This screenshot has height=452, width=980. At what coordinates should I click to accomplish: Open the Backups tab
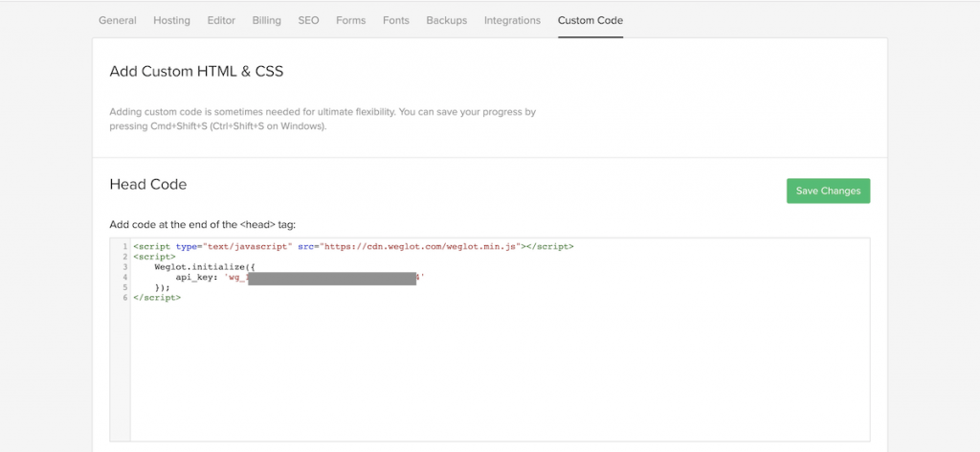point(447,20)
